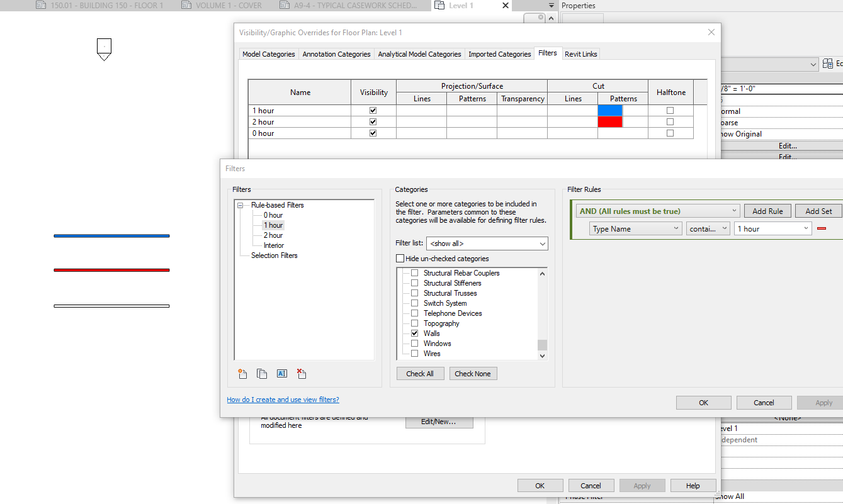Switch to the Model Categories tab

(268, 53)
